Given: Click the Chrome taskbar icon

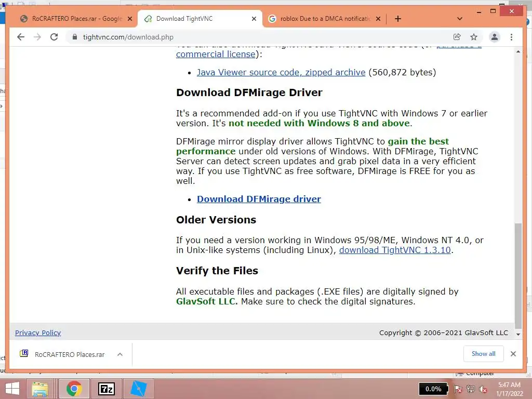Looking at the screenshot, I should point(74,389).
